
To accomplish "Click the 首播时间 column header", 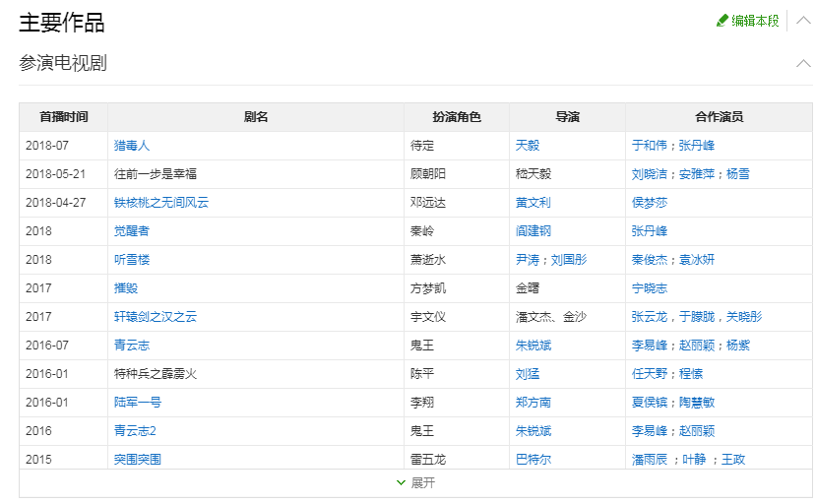I will tap(64, 116).
